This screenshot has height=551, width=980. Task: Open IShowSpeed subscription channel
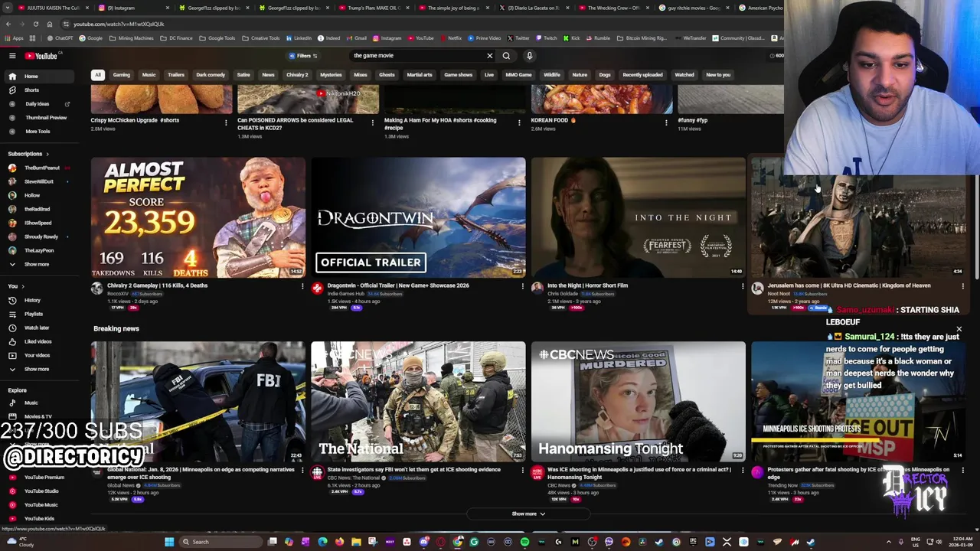(x=38, y=223)
